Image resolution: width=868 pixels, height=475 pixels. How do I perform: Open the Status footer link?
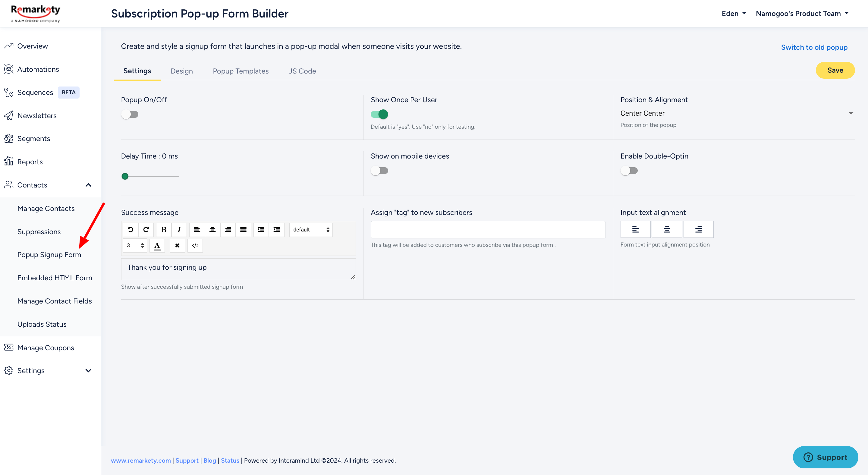coord(230,461)
